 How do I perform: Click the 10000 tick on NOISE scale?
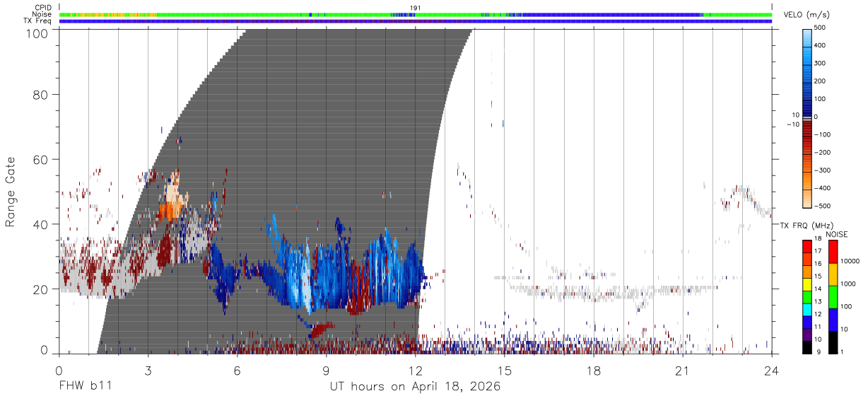tap(850, 262)
